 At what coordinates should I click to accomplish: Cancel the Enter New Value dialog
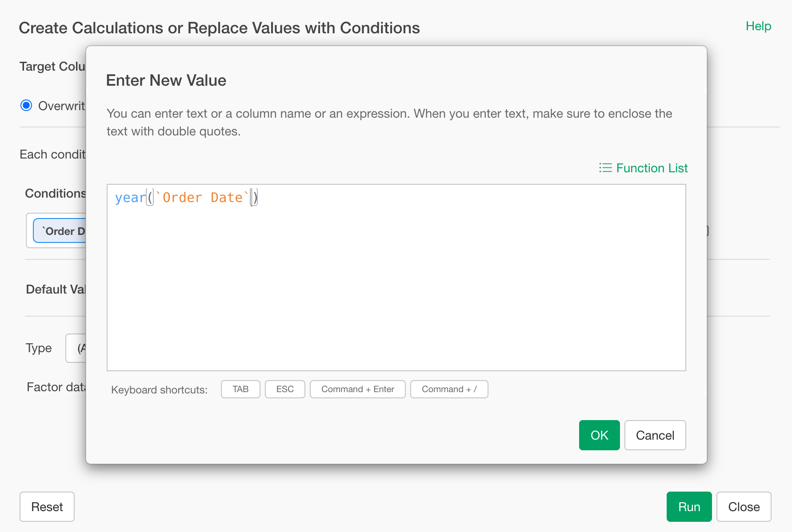click(655, 435)
